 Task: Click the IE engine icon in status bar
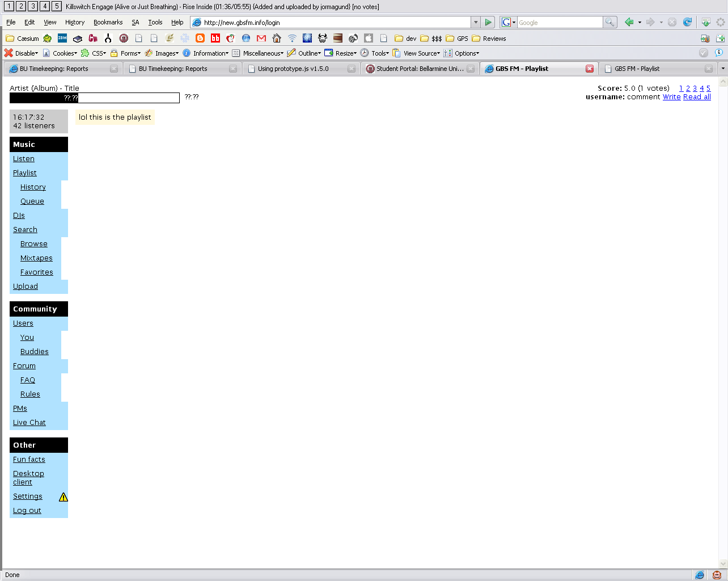(700, 575)
